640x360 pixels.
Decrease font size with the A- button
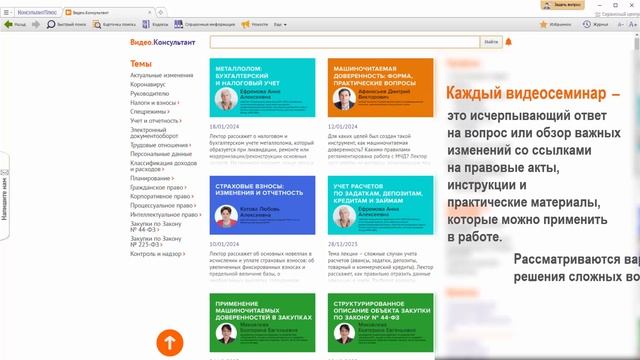click(x=620, y=24)
